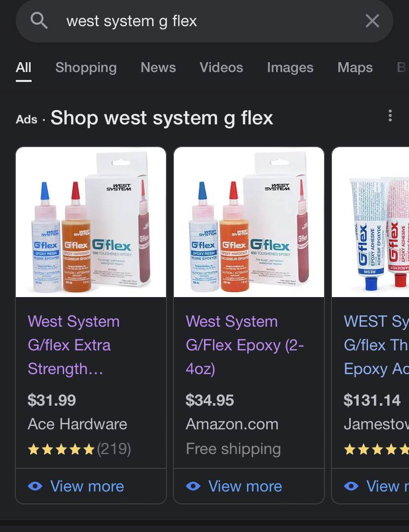The height and width of the screenshot is (532, 409).
Task: Click the search magnifier icon
Action: point(39,21)
